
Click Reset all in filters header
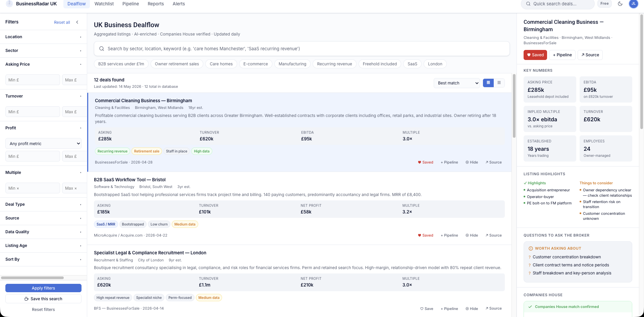pos(62,22)
